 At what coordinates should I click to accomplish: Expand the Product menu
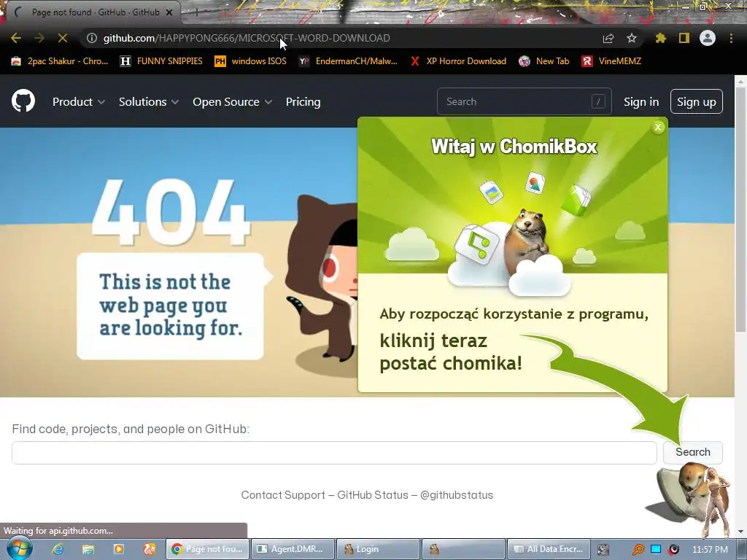tap(79, 102)
